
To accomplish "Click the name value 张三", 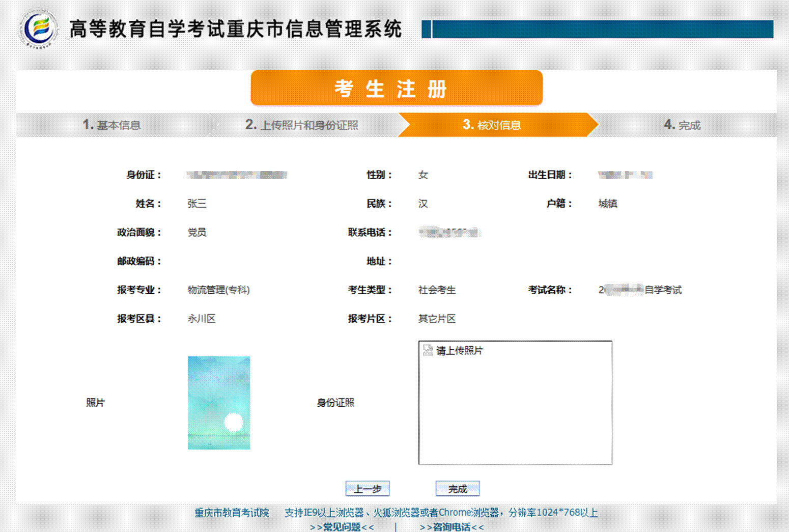I will pos(196,204).
